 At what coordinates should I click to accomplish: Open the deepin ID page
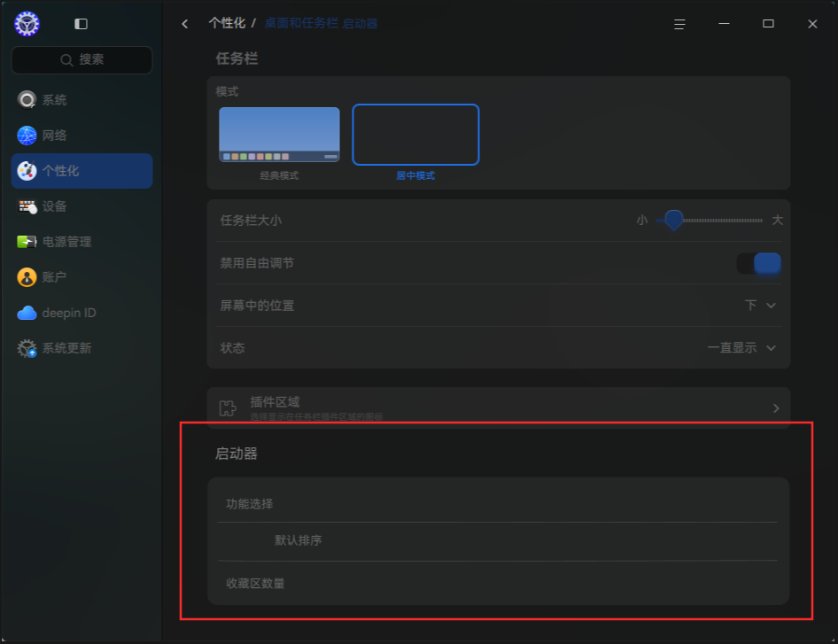point(81,313)
